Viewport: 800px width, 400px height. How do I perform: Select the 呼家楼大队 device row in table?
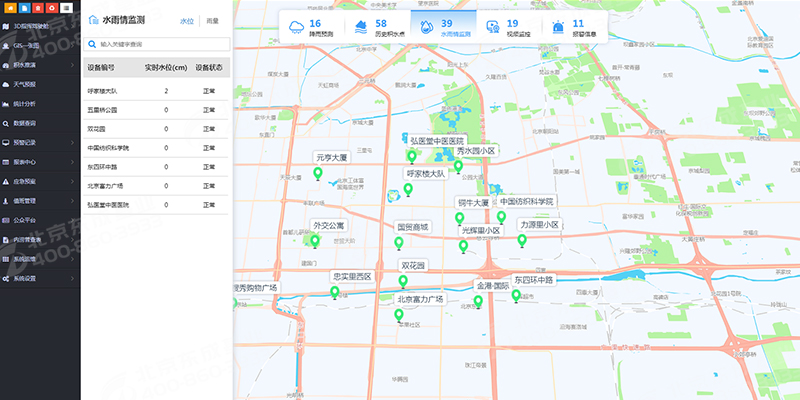[155, 90]
